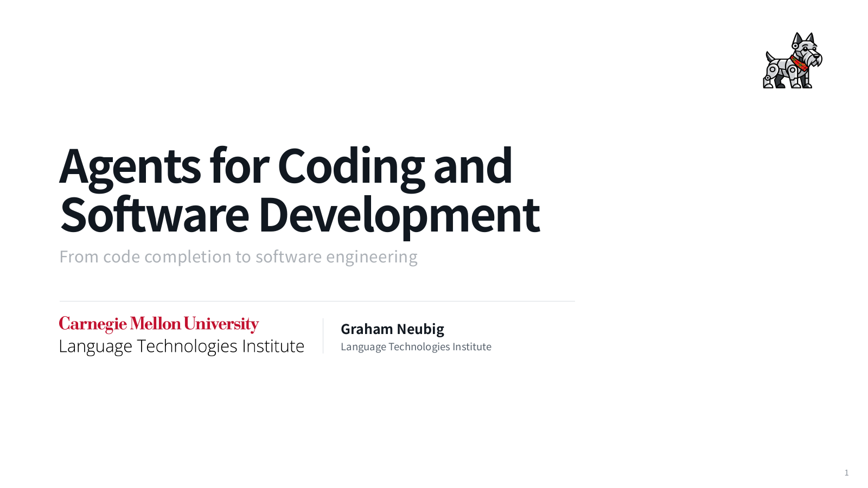Click the robot Scottie dog mascot icon

(x=792, y=60)
